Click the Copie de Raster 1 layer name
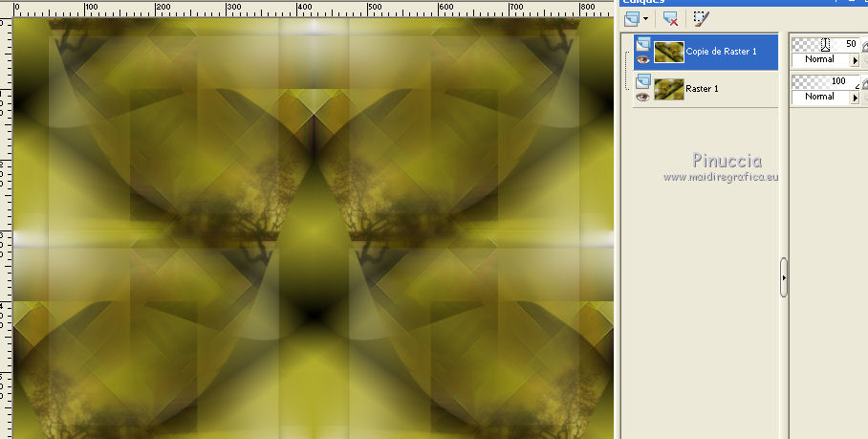The height and width of the screenshot is (439, 868). (x=722, y=52)
